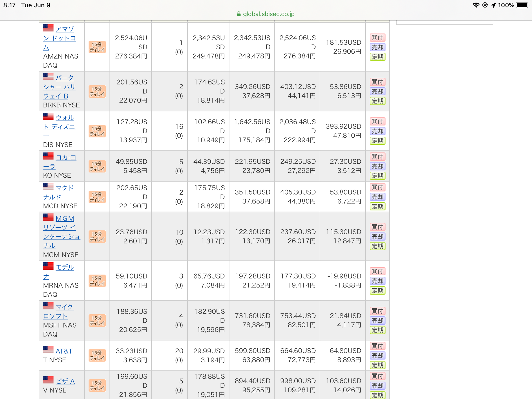The image size is (532, 399).
Task: Click the 買付 buy button for Visa
Action: pyautogui.click(x=377, y=376)
